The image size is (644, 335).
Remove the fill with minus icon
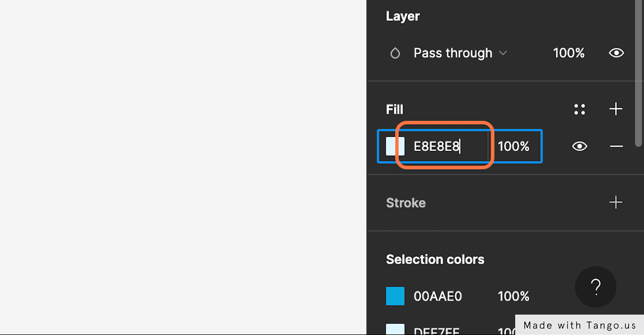click(616, 146)
